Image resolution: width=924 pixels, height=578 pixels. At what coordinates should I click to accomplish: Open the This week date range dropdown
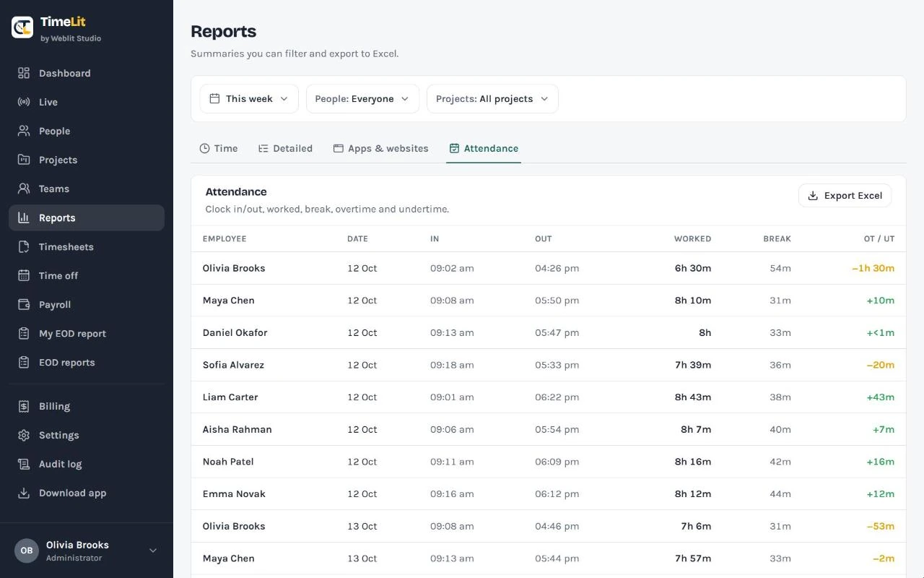pyautogui.click(x=249, y=99)
